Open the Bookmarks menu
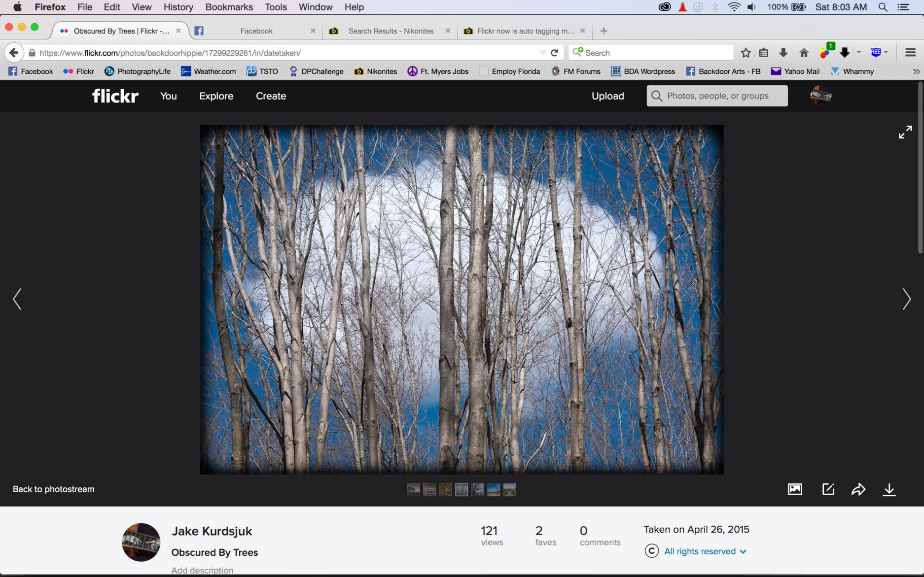924x577 pixels. pos(229,7)
